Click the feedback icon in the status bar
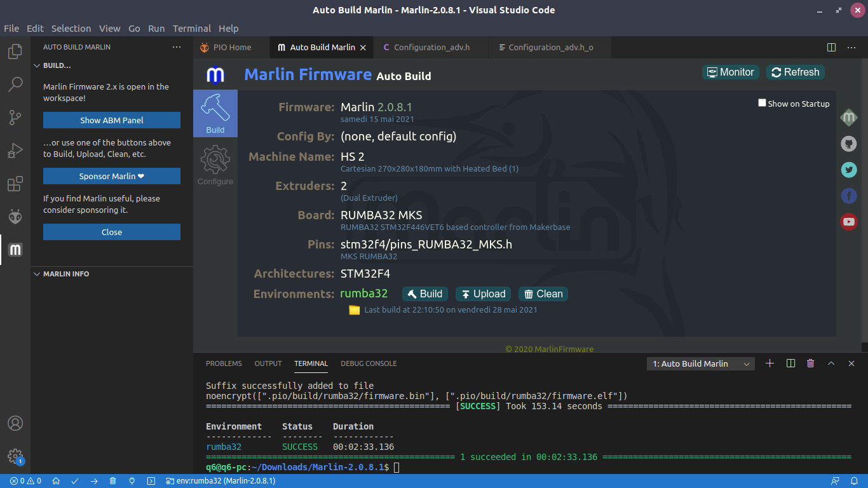This screenshot has height=488, width=868. [x=835, y=481]
